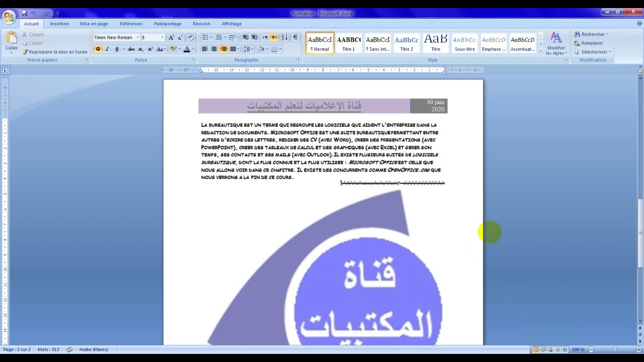Open the Mise en page tab
This screenshot has width=644, height=362.
94,24
